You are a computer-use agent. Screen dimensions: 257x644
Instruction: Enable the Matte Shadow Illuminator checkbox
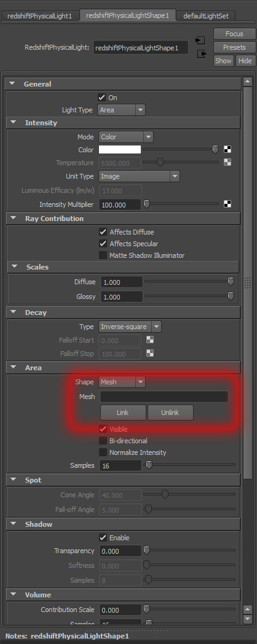(103, 255)
